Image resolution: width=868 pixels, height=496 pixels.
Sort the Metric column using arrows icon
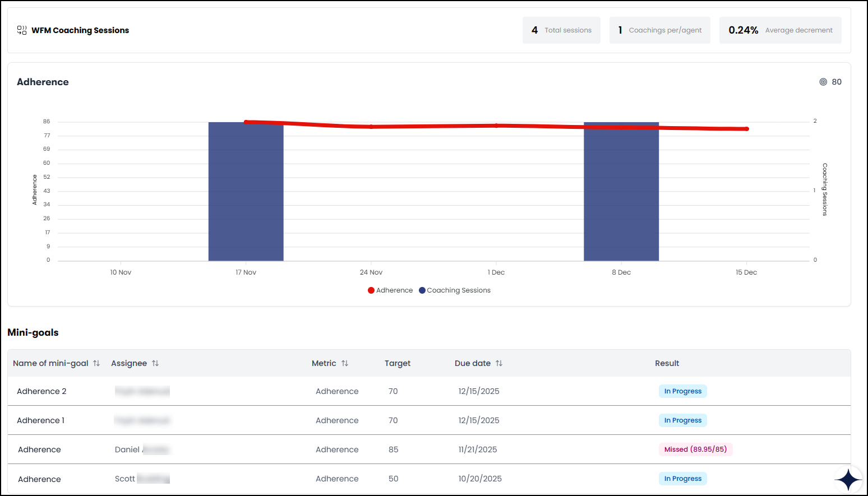(x=345, y=363)
